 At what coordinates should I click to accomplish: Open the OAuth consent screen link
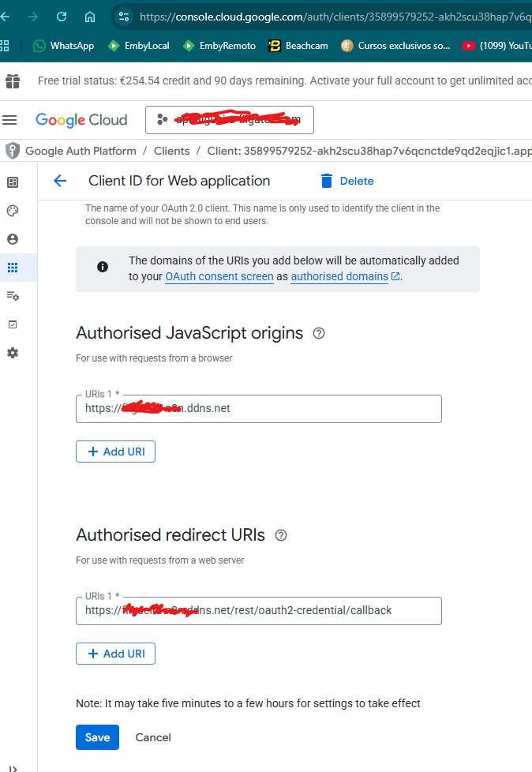(x=219, y=276)
